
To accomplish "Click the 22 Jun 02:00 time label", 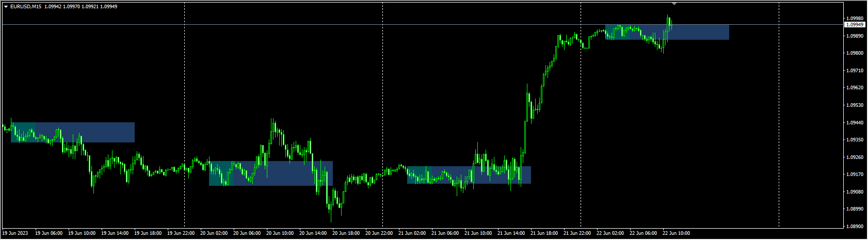I will [610, 233].
